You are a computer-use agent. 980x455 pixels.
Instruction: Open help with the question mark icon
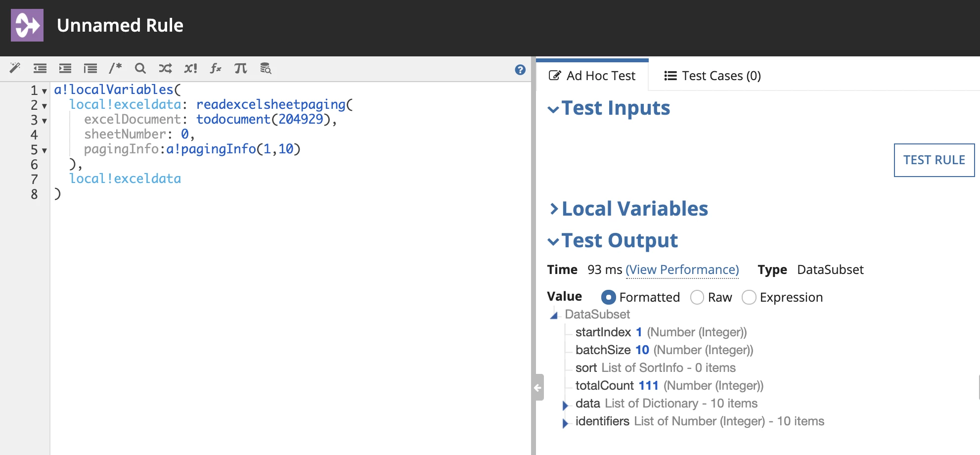520,70
